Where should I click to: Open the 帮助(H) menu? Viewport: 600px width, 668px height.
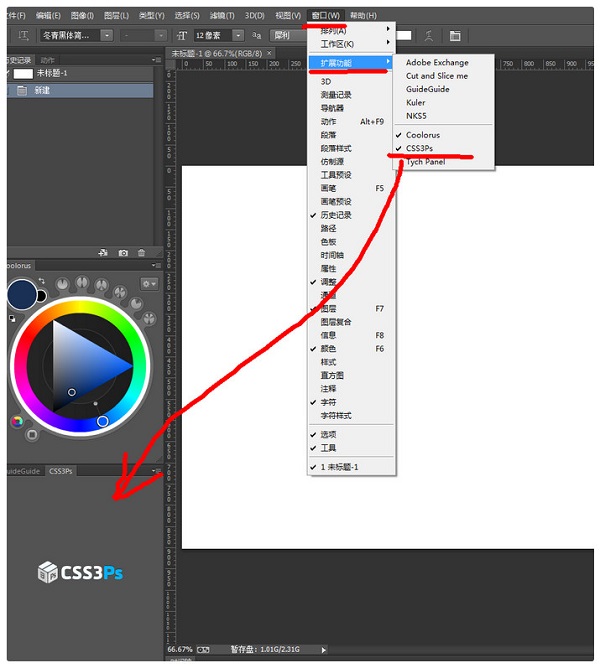click(x=363, y=16)
